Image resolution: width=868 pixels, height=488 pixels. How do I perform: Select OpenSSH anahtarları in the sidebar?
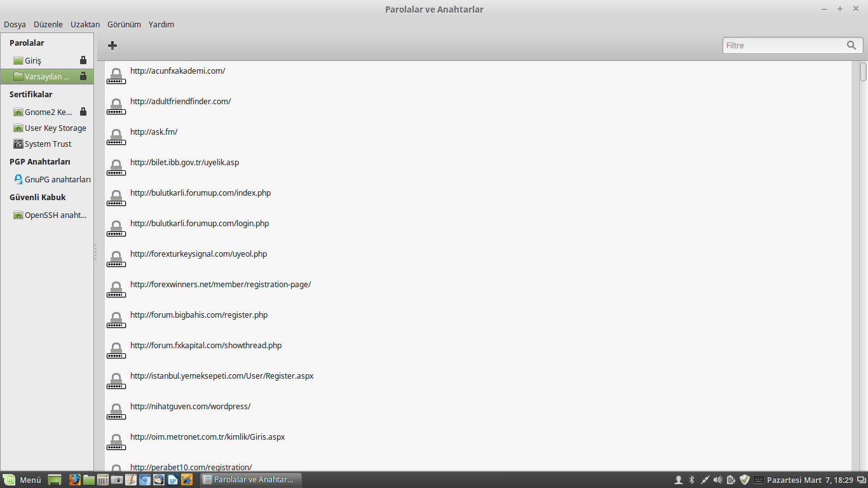click(x=47, y=215)
